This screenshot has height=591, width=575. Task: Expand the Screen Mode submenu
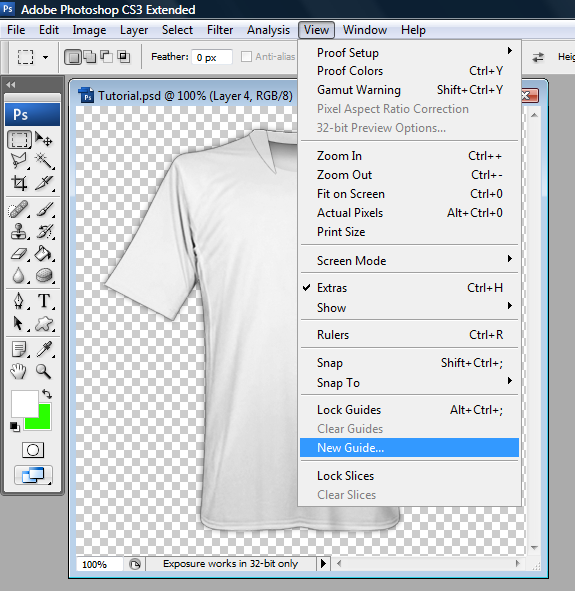[409, 261]
